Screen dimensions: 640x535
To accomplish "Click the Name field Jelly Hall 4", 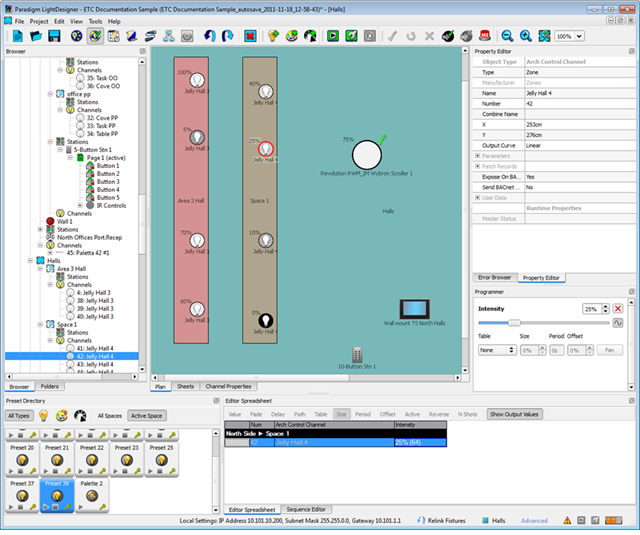I will 580,93.
